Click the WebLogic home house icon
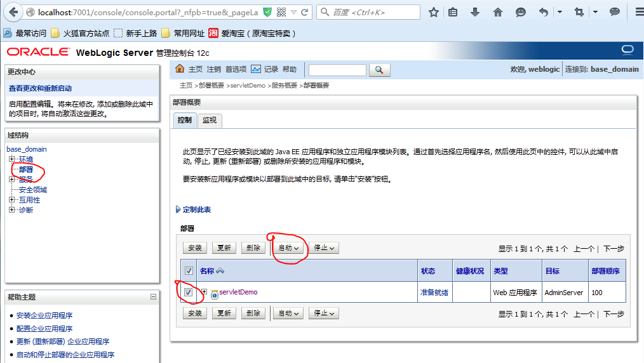 [180, 69]
